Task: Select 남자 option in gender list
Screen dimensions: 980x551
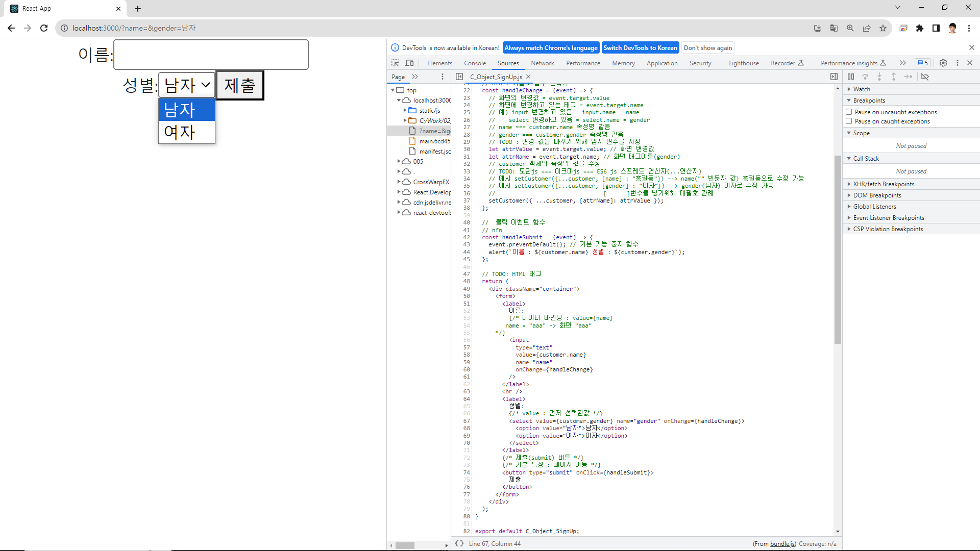Action: point(187,110)
